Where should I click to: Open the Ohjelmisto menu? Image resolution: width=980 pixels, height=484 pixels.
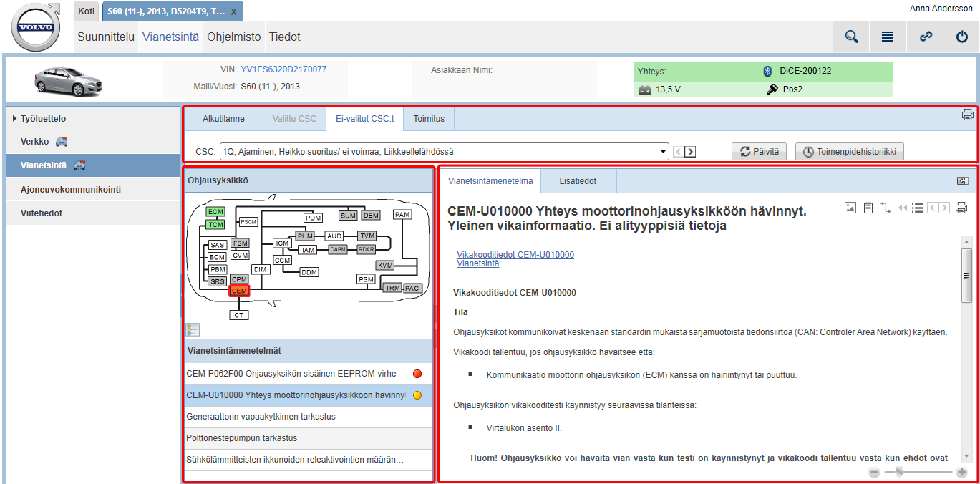tap(234, 37)
